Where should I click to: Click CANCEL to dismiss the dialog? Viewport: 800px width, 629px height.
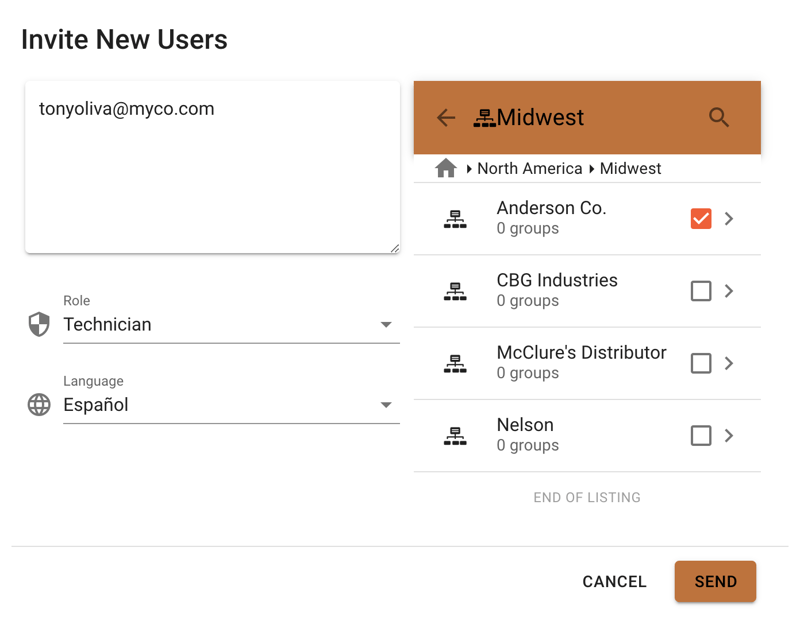coord(614,581)
